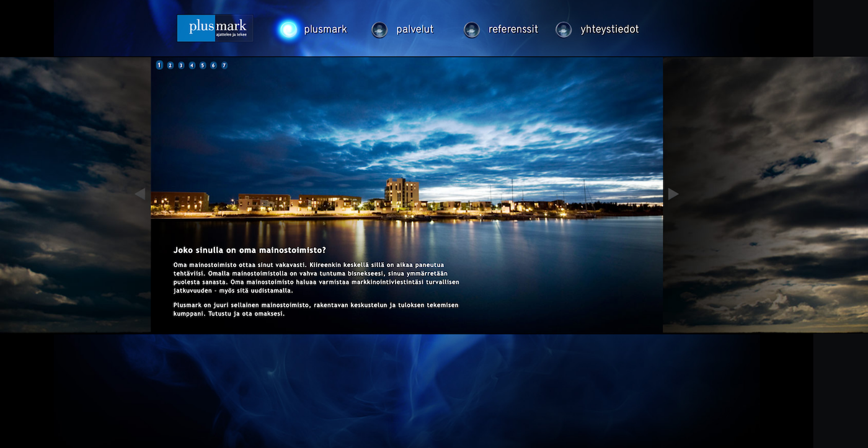Advance slideshow with the right arrow

[673, 194]
